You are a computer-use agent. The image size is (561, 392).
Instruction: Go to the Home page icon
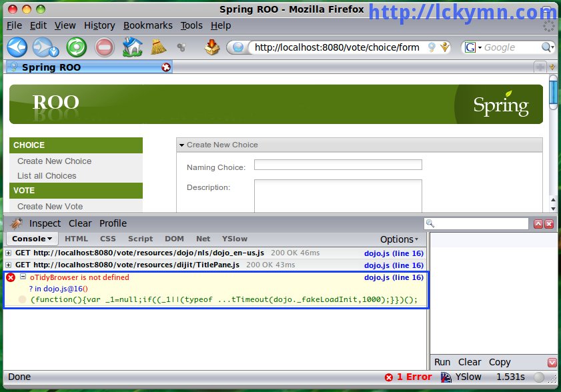132,47
